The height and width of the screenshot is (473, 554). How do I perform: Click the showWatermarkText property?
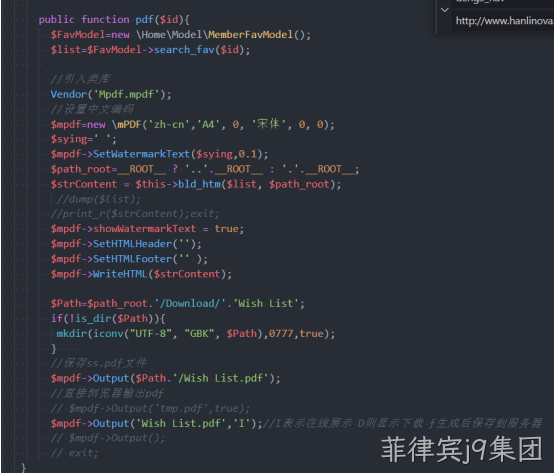(145, 229)
